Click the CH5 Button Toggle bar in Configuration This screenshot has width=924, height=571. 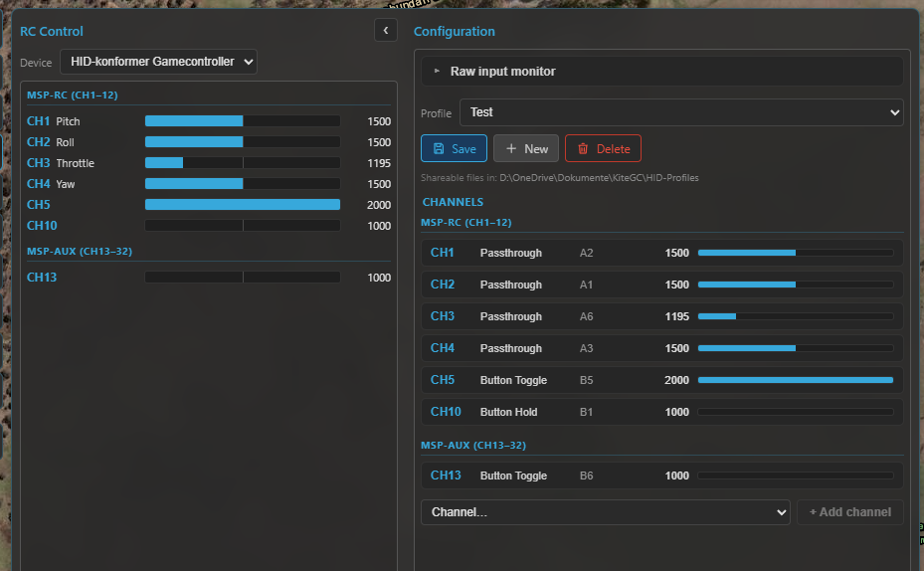(796, 380)
